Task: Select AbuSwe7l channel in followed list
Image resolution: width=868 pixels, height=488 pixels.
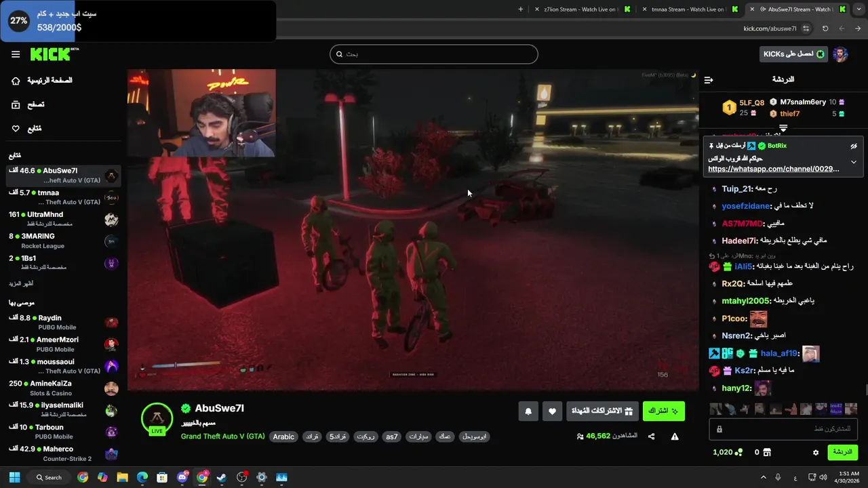Action: (x=64, y=176)
